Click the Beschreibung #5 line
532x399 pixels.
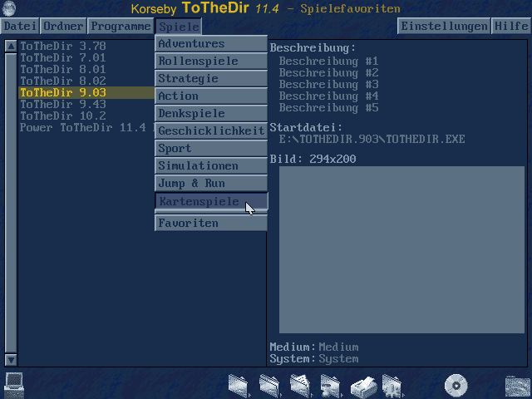(328, 107)
